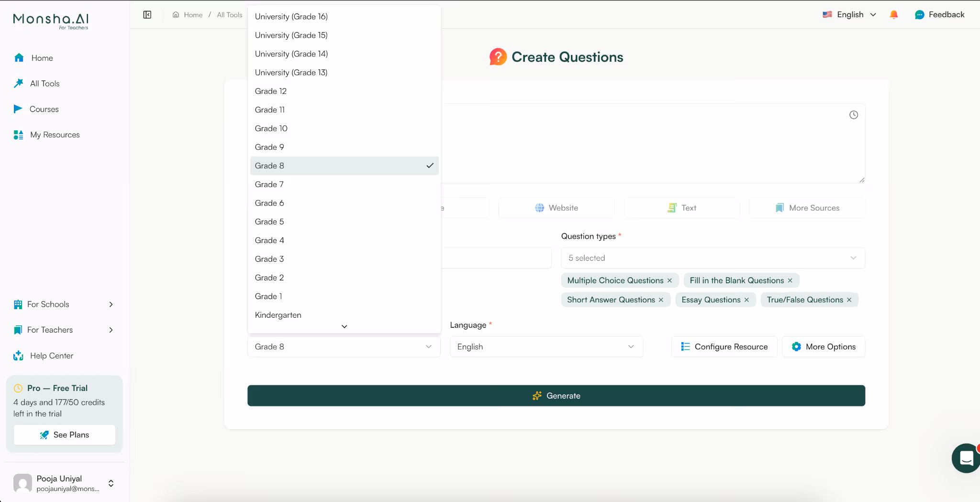Click the Generate button
This screenshot has width=980, height=502.
coord(556,396)
